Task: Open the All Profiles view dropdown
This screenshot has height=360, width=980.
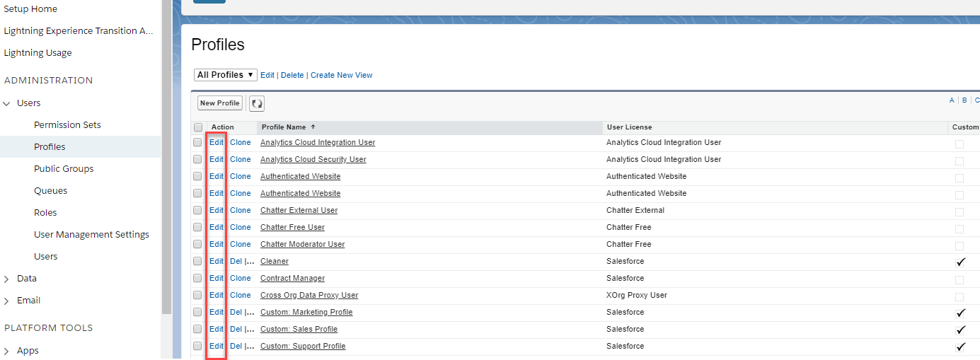Action: [x=225, y=75]
